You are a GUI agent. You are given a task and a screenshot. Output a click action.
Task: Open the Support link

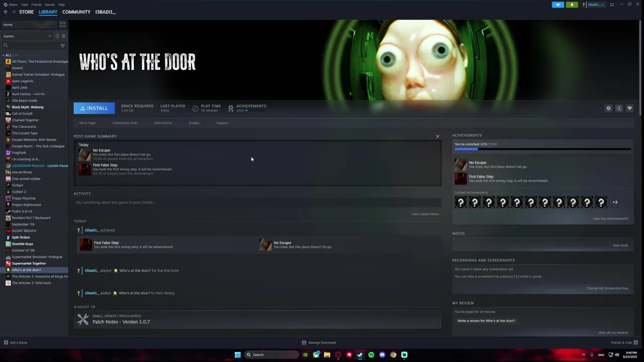(x=222, y=123)
